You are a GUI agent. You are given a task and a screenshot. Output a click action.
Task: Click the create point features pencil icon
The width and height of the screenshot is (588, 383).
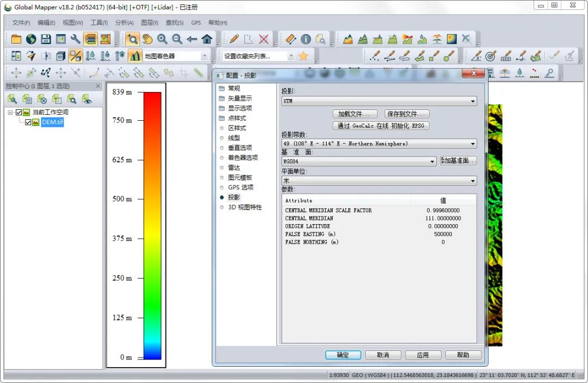[375, 56]
